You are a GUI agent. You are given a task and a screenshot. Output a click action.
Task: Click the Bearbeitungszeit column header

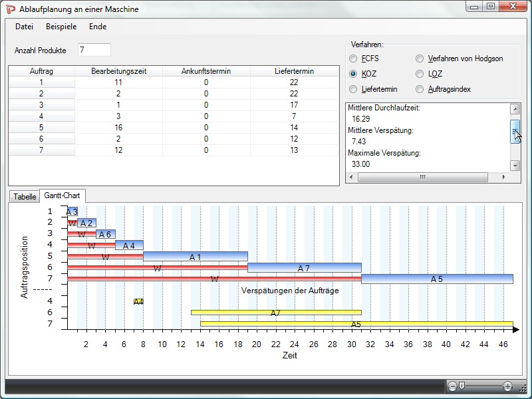(118, 71)
